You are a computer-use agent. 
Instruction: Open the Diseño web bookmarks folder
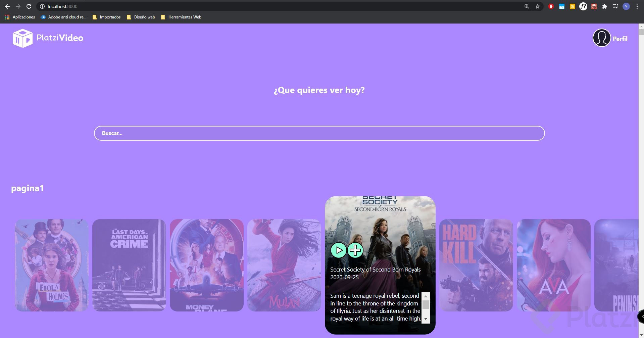[x=141, y=17]
